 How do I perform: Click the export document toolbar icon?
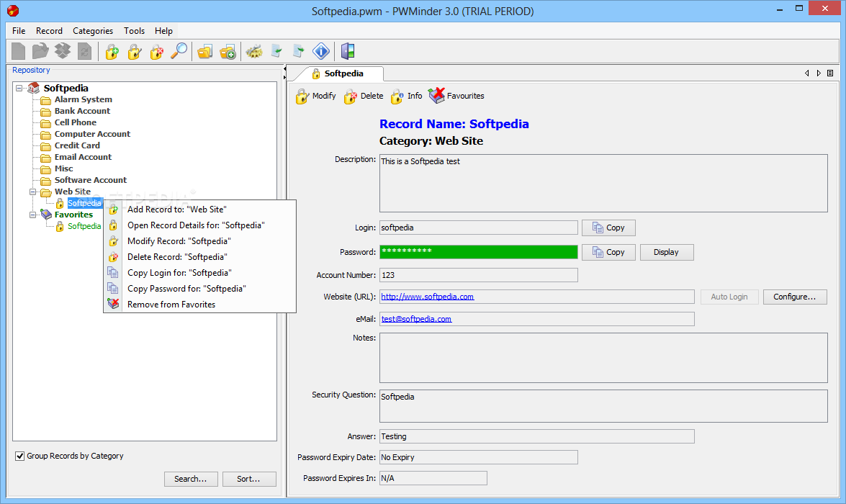pos(298,51)
